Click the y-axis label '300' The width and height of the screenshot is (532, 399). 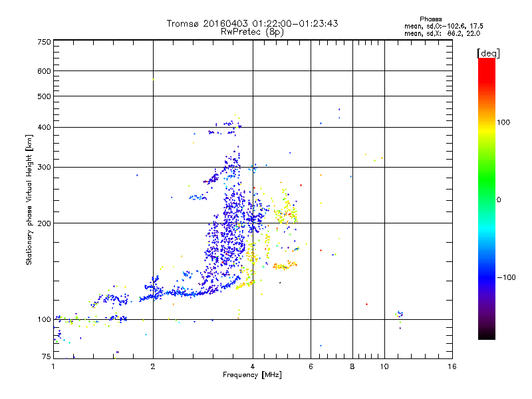click(44, 167)
